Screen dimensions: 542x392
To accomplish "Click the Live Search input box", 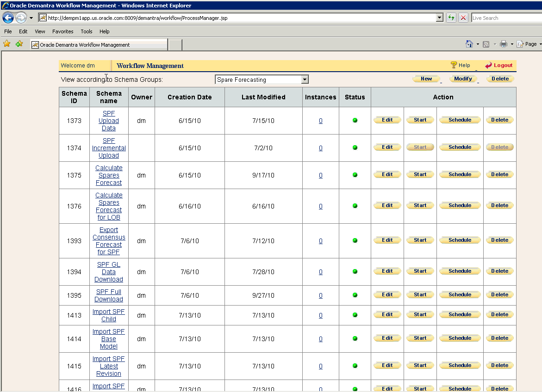I will (x=506, y=18).
